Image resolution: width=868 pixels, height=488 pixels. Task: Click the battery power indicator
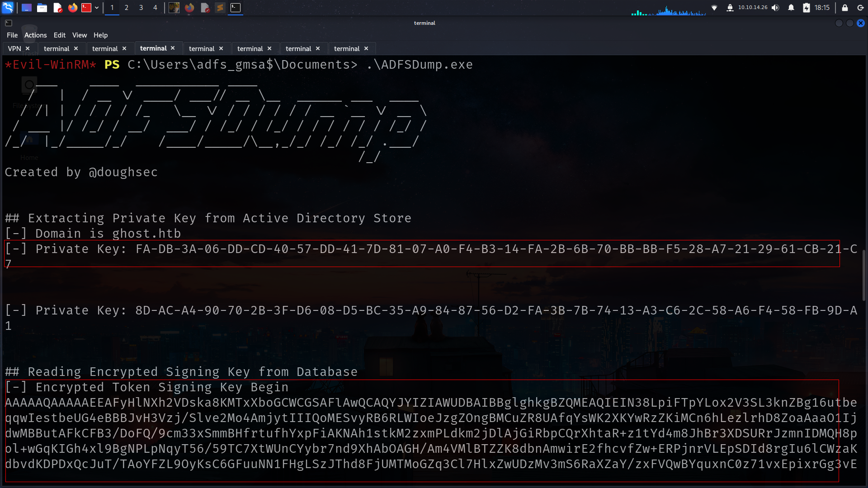coord(807,8)
